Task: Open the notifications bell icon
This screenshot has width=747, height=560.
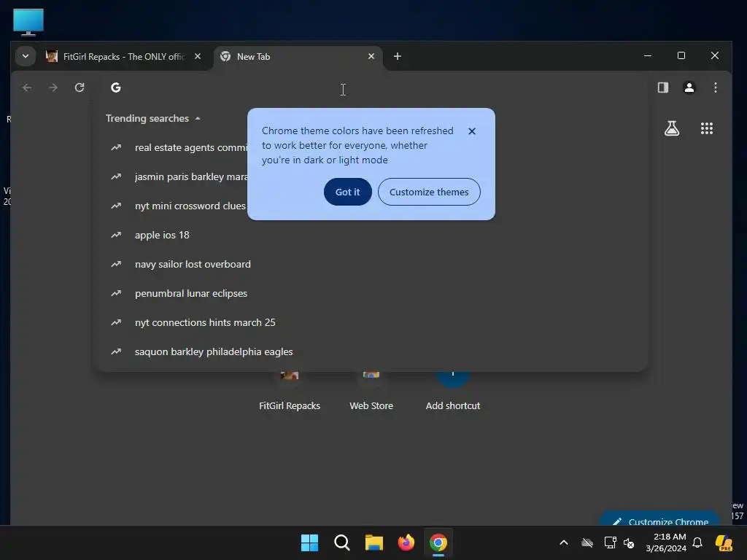Action: click(697, 542)
